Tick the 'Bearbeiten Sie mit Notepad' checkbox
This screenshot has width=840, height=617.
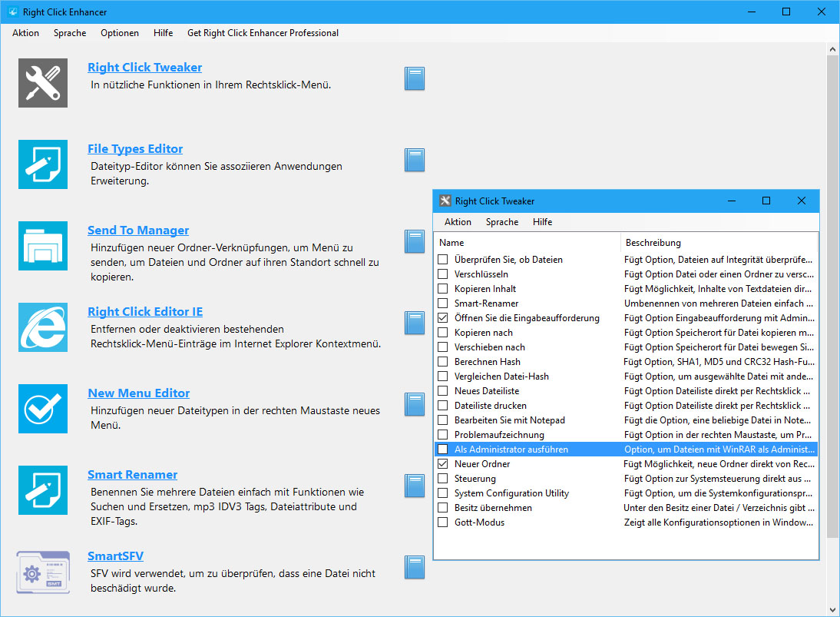click(x=442, y=420)
